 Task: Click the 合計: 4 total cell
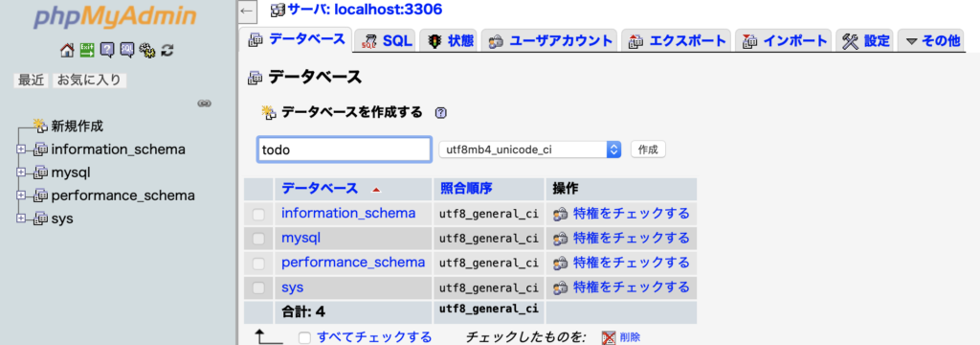(353, 311)
